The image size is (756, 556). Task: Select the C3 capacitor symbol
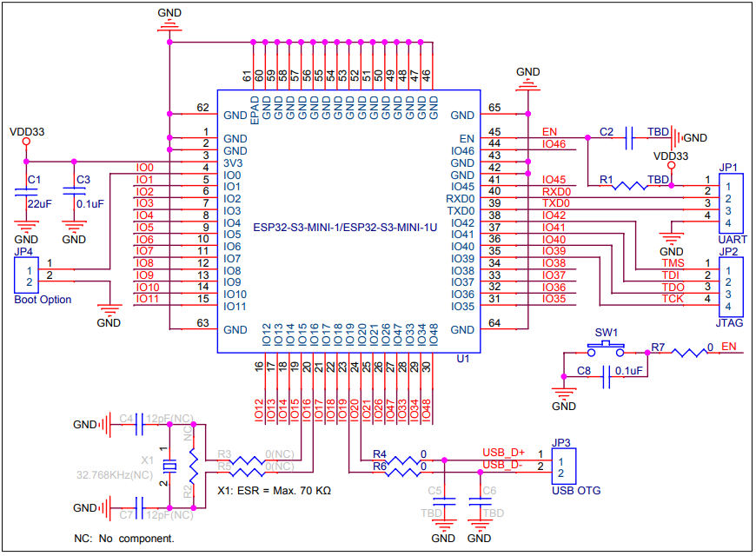[x=74, y=191]
